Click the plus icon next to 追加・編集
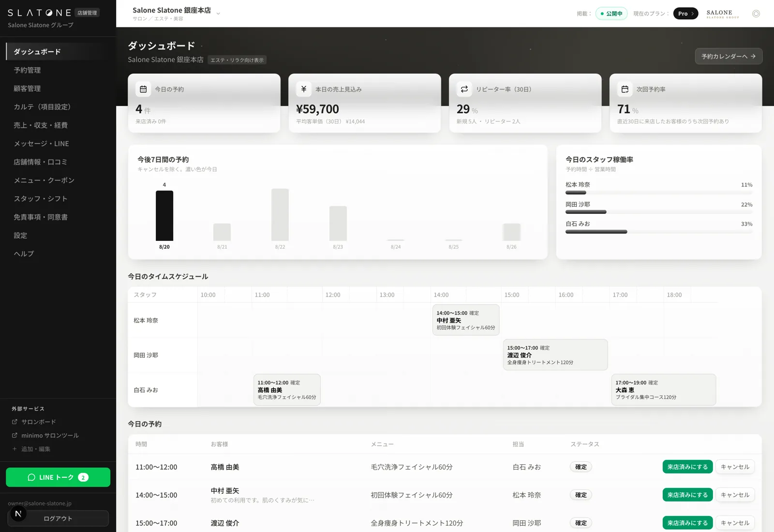Viewport: 774px width, 532px height. point(15,449)
